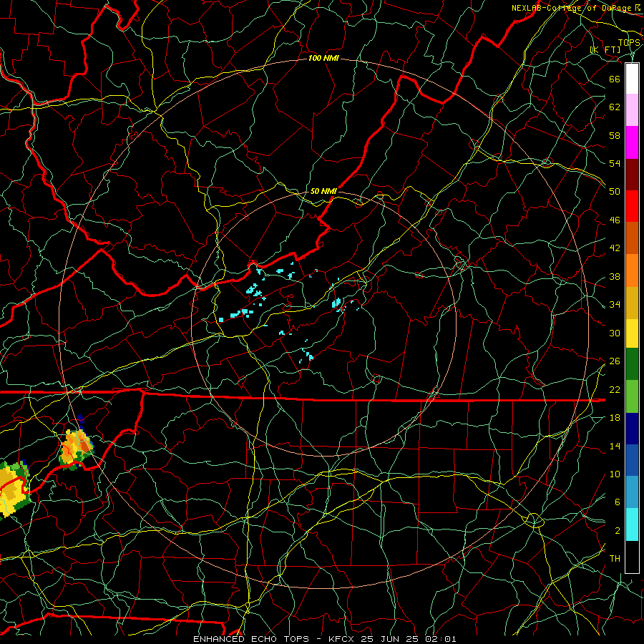Click the dark green legend swatch
Viewport: 644px width, 644px height.
pyautogui.click(x=632, y=364)
